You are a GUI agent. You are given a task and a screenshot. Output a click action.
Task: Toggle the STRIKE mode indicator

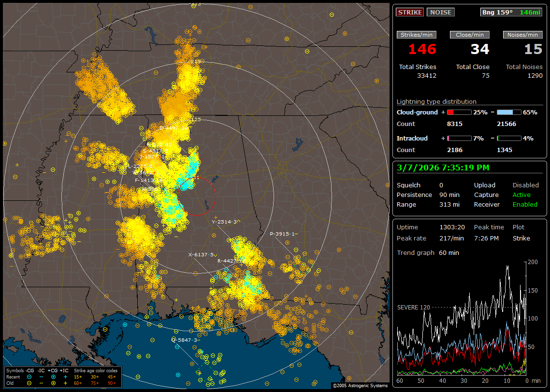pos(410,12)
